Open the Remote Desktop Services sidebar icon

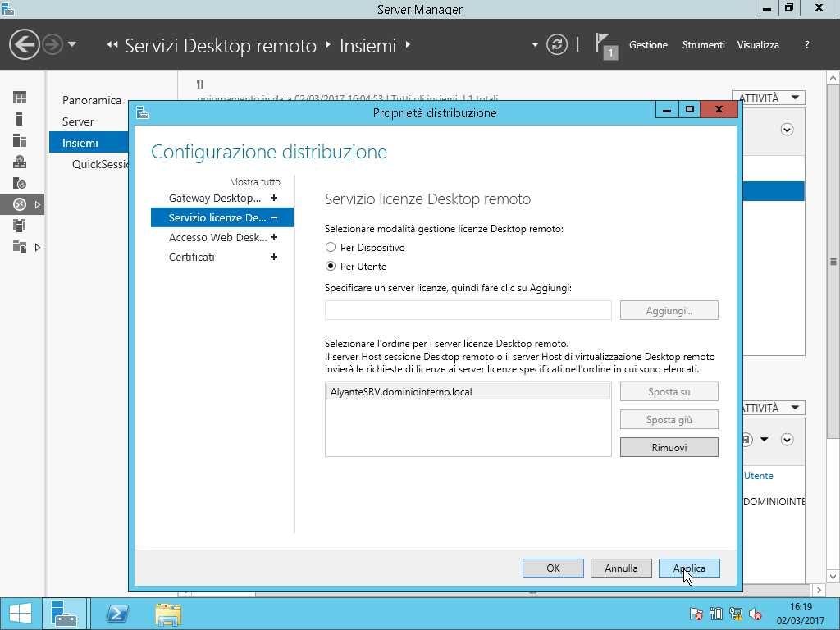(x=20, y=204)
